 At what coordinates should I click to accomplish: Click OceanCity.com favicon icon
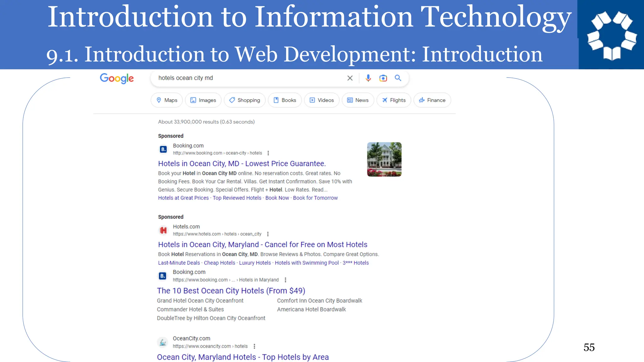(x=162, y=342)
